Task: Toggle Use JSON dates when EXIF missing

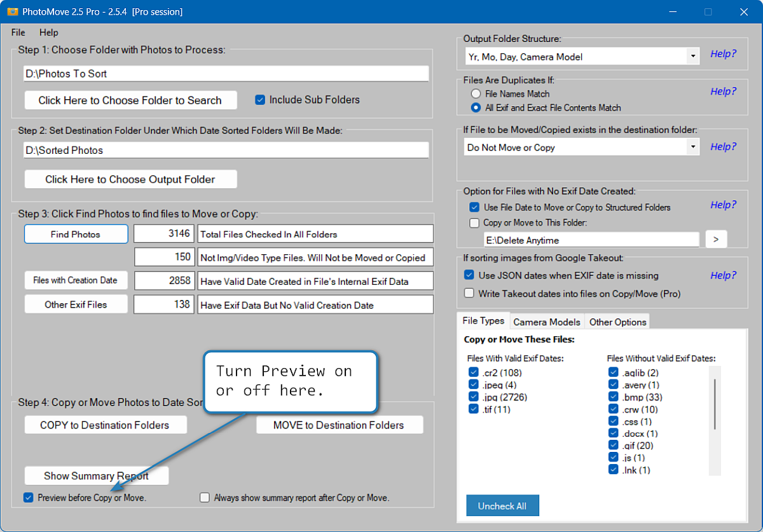Action: tap(469, 275)
